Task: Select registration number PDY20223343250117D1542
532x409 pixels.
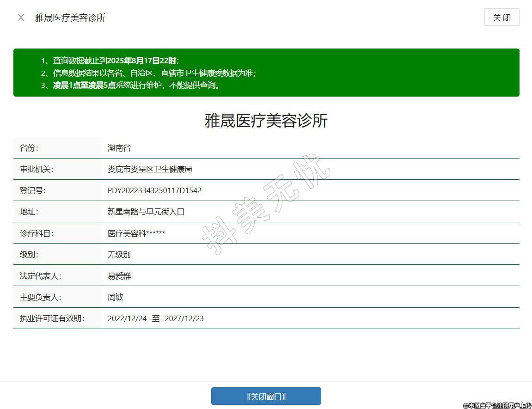Action: pyautogui.click(x=154, y=190)
